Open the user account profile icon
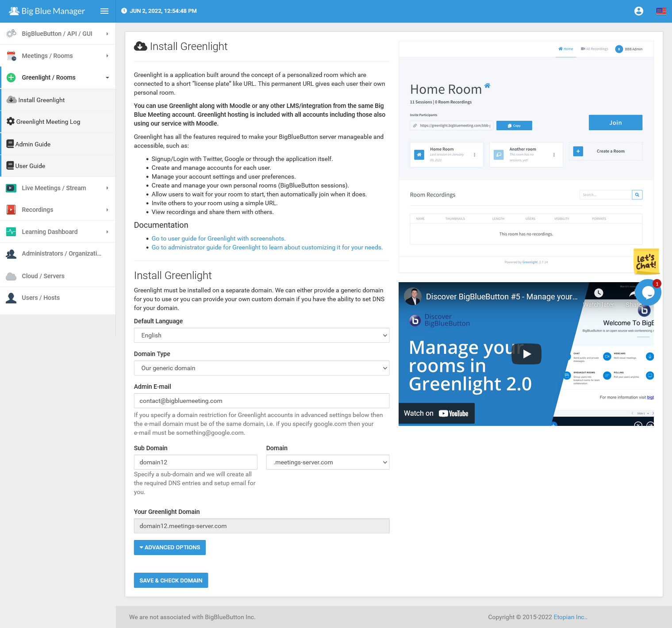This screenshot has height=628, width=672. pyautogui.click(x=638, y=11)
